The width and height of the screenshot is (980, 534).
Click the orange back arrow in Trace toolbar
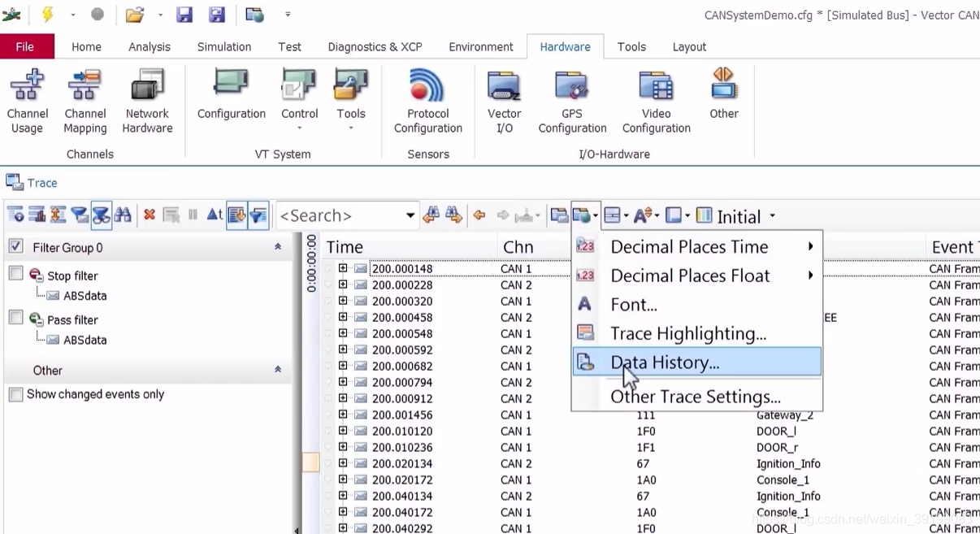pyautogui.click(x=479, y=215)
